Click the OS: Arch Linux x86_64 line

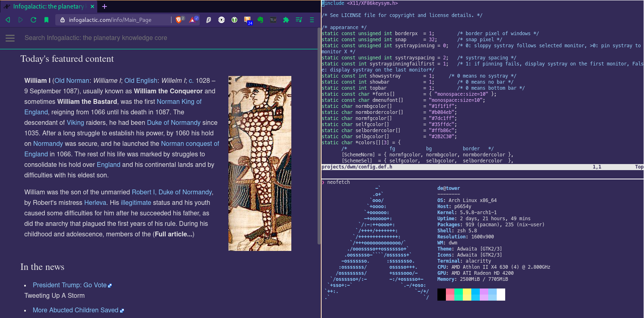pos(467,200)
